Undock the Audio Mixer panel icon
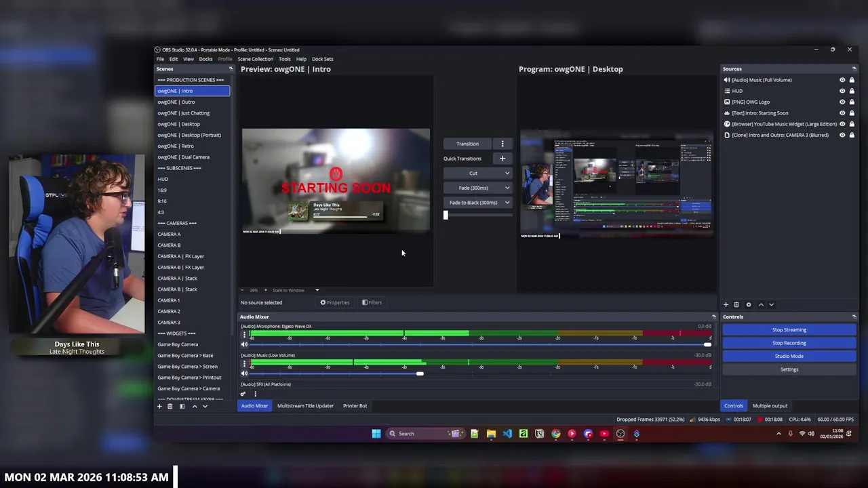868x488 pixels. (x=713, y=317)
